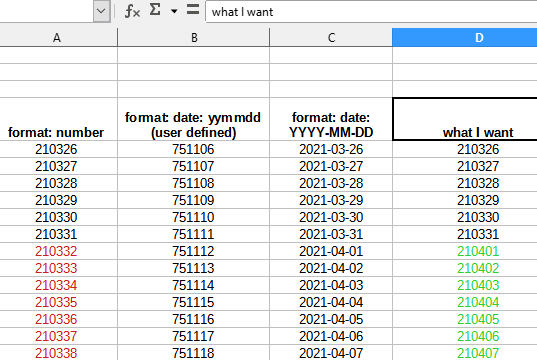Click the Formula (=) icon
The width and height of the screenshot is (537, 360).
[193, 10]
